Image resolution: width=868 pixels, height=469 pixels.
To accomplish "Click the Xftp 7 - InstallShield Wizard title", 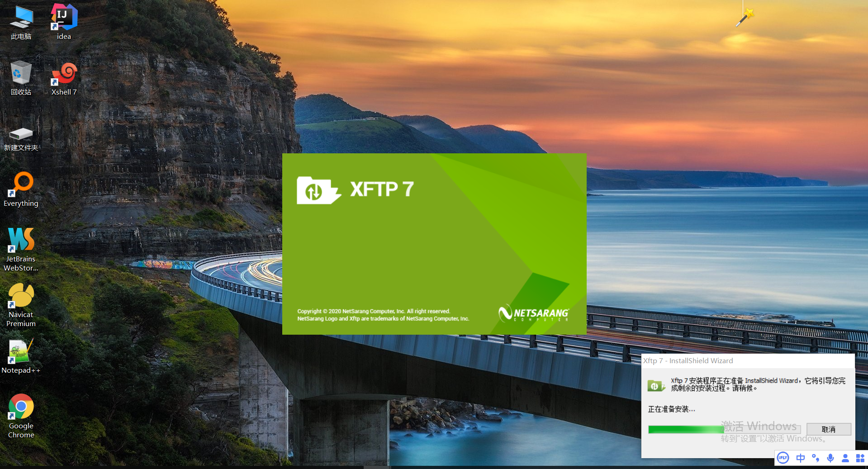I will pyautogui.click(x=688, y=360).
